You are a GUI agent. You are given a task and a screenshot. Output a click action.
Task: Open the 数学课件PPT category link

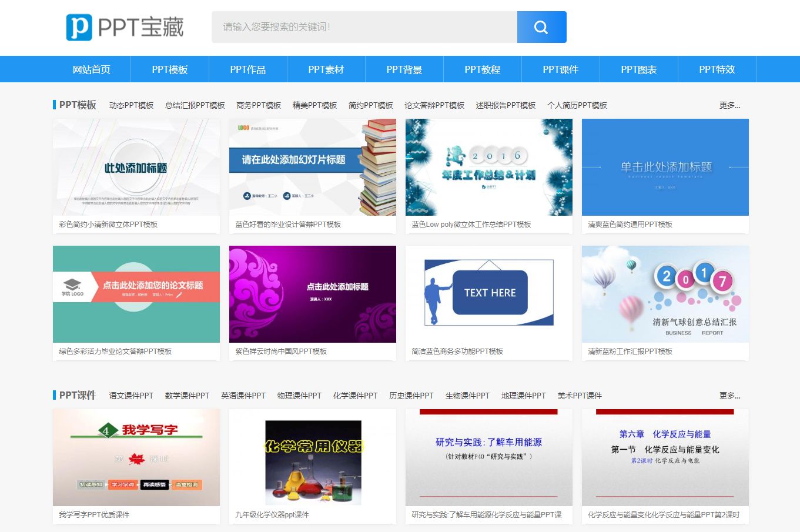point(188,396)
